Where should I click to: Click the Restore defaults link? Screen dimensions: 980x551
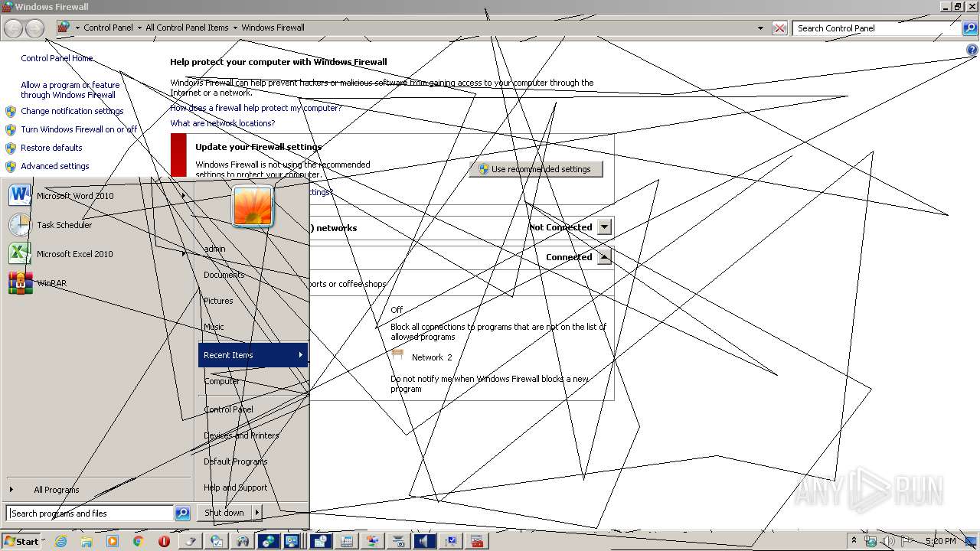51,148
